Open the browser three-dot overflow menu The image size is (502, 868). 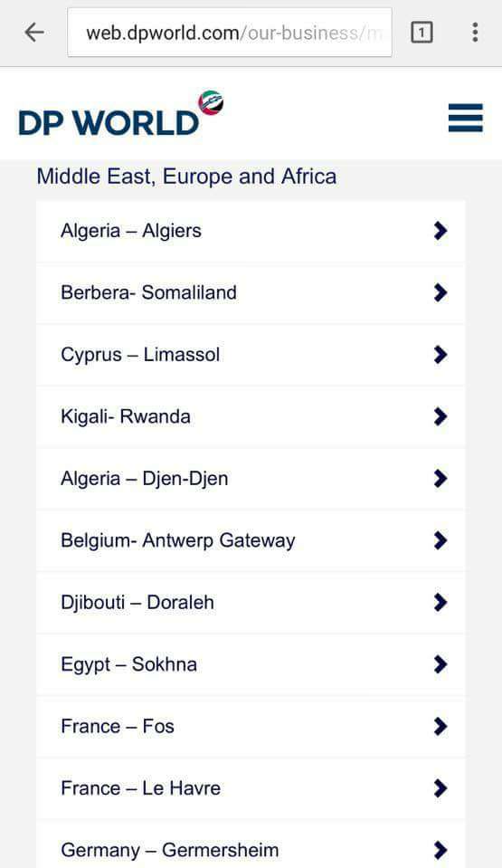coord(475,33)
